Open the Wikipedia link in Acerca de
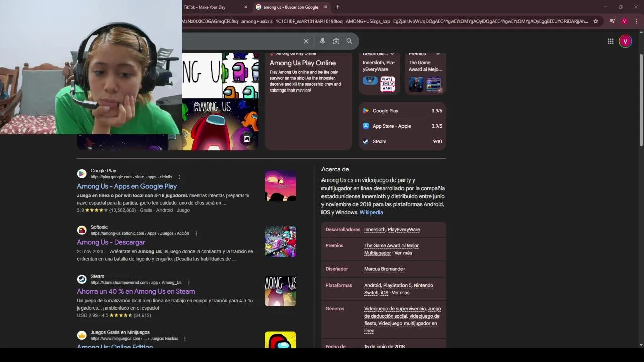Image resolution: width=644 pixels, height=362 pixels. 371,212
